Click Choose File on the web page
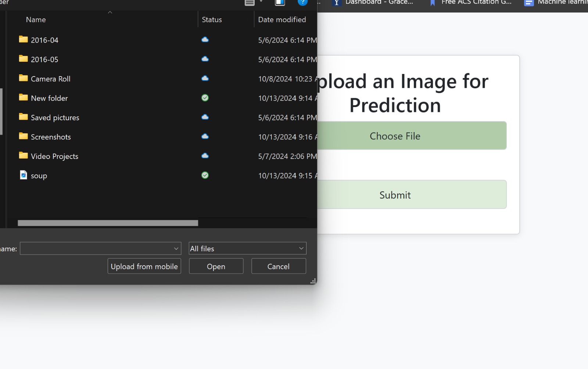Screen dimensions: 588x369 (412, 136)
